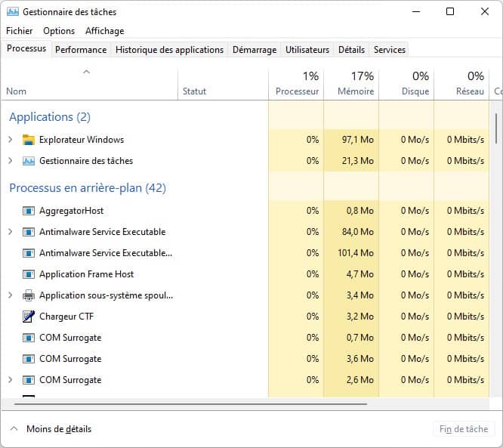The image size is (503, 448).
Task: Expand the Gestionnaire des tâches process group
Action: click(11, 161)
